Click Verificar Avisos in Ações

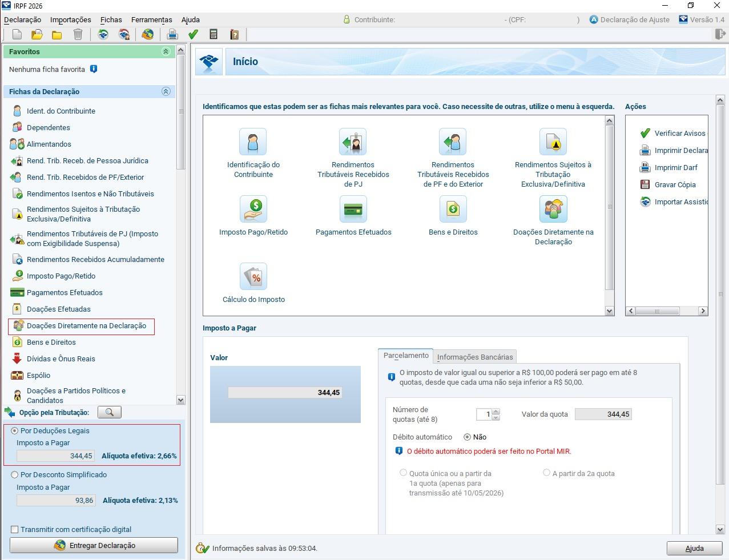(x=673, y=133)
